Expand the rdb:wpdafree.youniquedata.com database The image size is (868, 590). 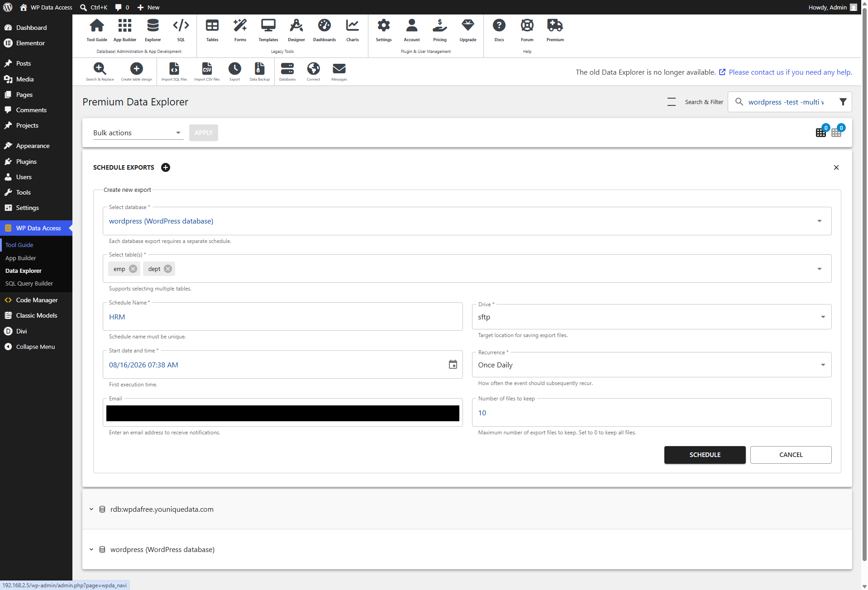coord(91,509)
